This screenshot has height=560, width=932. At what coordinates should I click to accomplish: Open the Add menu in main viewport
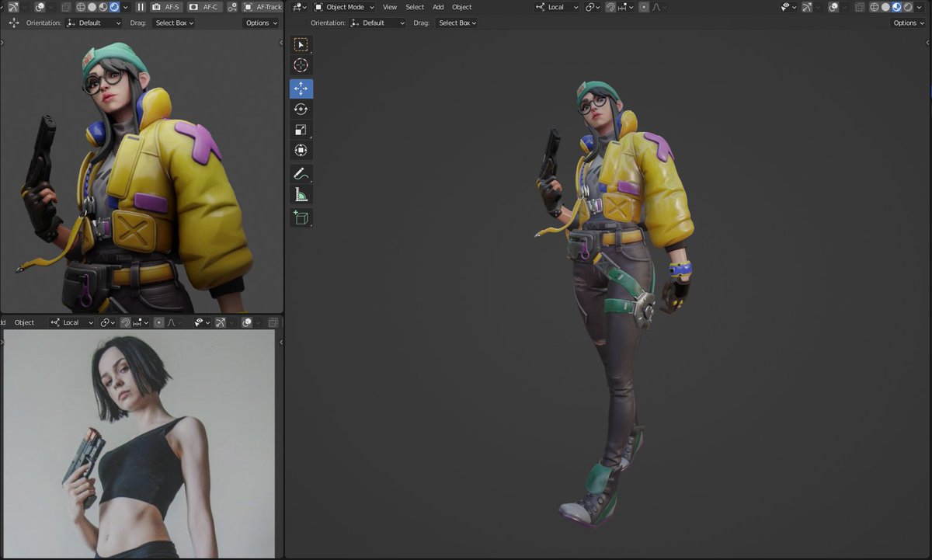tap(438, 7)
